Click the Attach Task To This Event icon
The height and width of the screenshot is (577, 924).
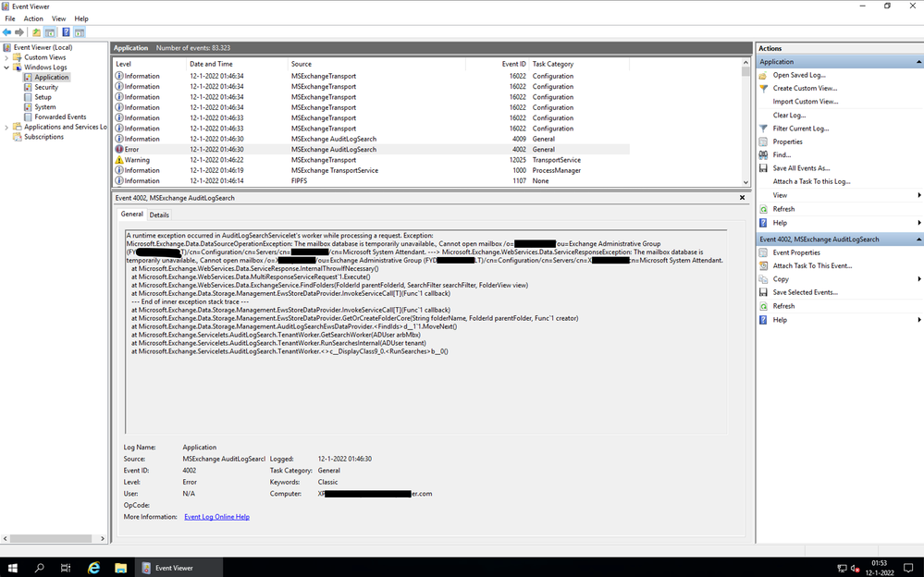click(x=763, y=265)
